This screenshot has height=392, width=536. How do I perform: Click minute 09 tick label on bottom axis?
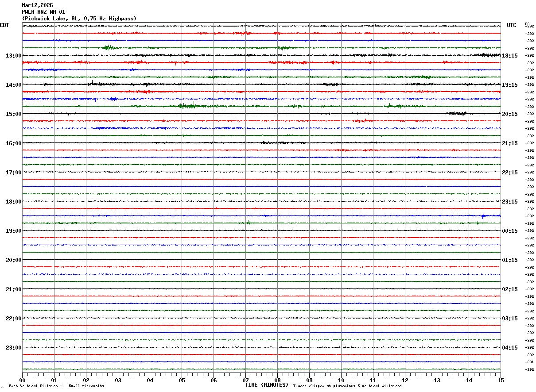[x=309, y=380]
